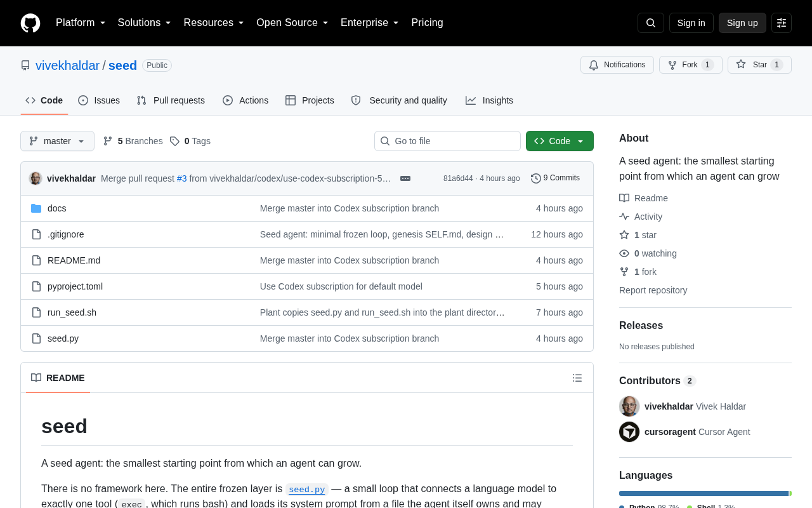Switch to the Code tab
This screenshot has height=508, width=812.
[x=44, y=100]
